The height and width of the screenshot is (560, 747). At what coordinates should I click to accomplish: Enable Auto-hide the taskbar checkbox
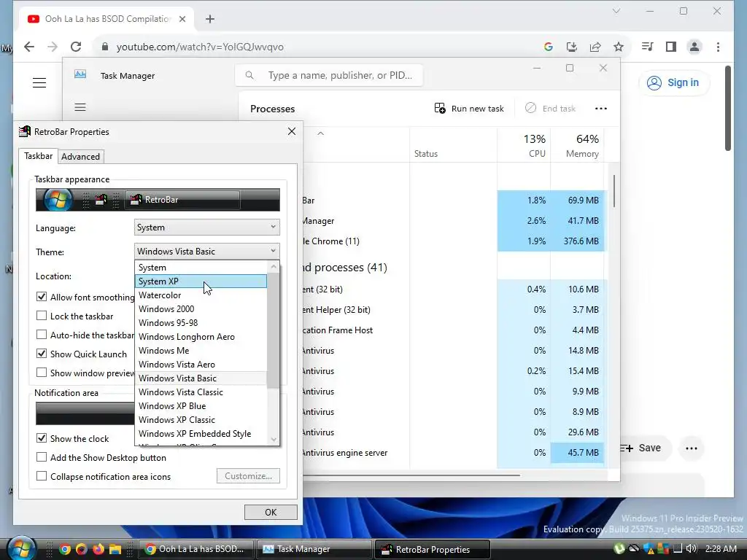click(42, 335)
